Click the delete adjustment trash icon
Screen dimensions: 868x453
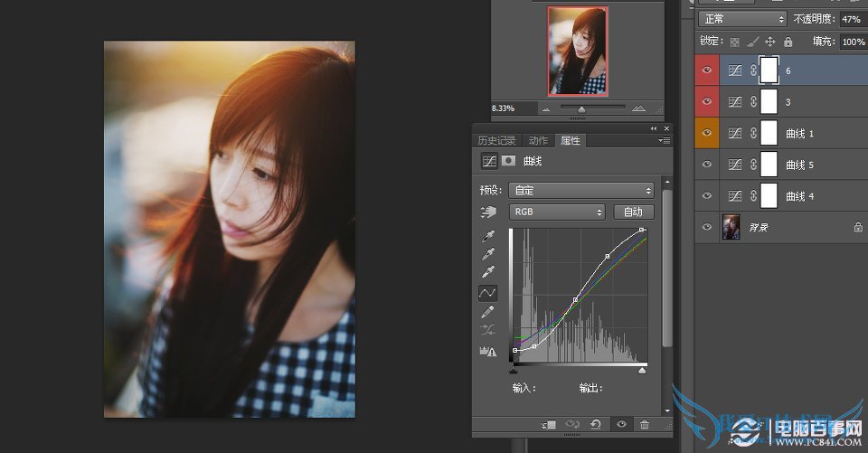644,424
